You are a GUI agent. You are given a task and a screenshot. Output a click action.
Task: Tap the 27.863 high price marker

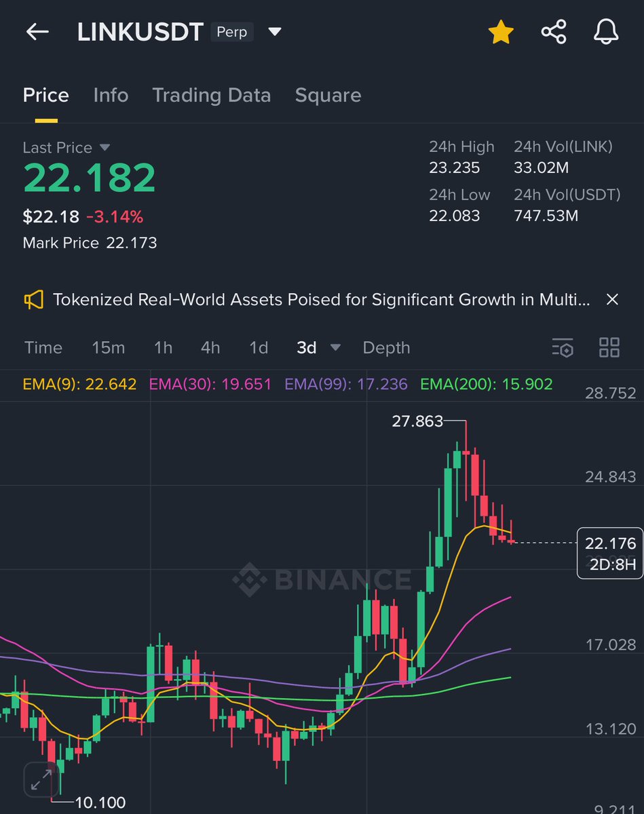417,421
